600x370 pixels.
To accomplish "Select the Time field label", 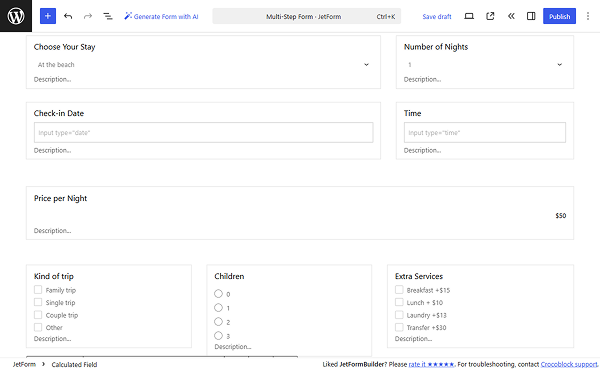I will (x=412, y=113).
